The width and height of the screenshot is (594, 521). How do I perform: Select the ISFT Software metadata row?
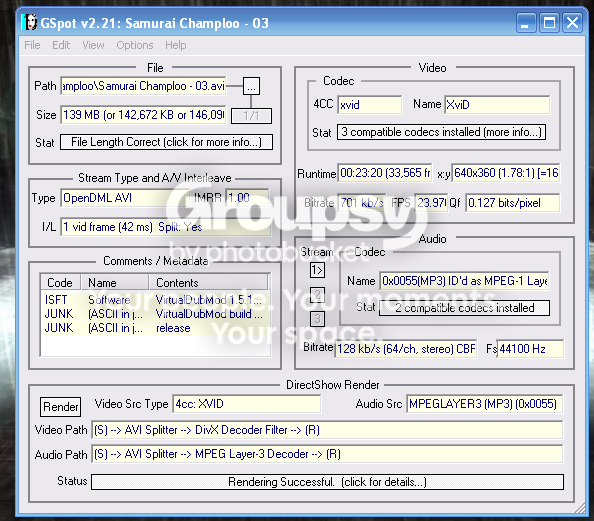click(x=156, y=300)
